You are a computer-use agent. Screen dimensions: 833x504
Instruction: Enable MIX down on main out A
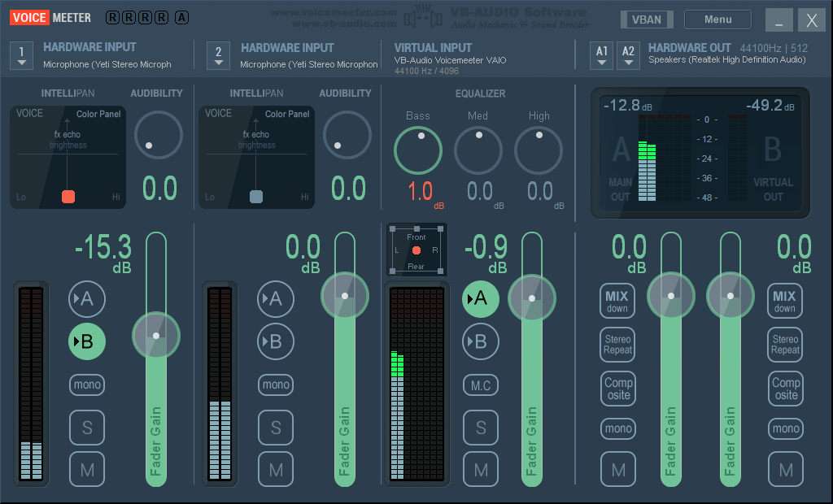[617, 301]
